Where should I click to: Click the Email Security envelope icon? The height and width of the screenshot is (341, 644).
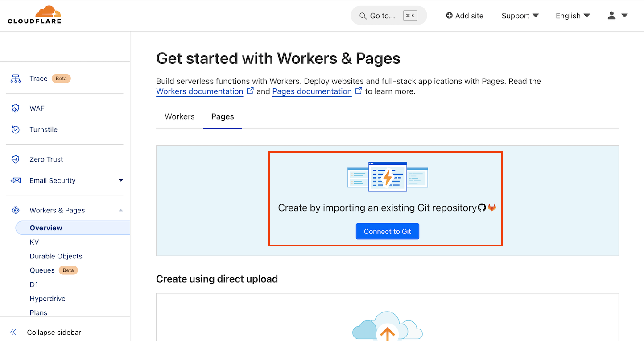pyautogui.click(x=15, y=180)
